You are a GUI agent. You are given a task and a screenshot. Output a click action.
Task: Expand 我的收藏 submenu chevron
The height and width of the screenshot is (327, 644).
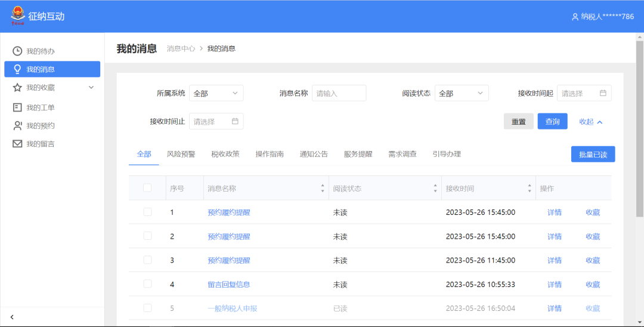[x=91, y=88]
